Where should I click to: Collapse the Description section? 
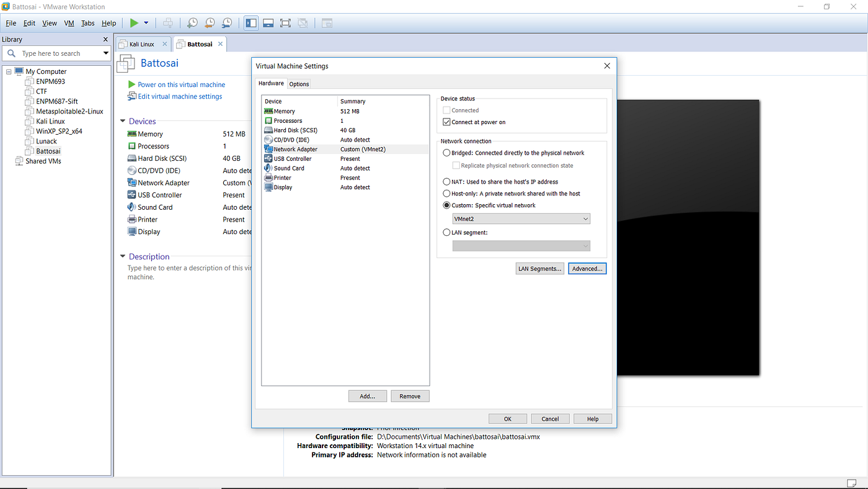123,257
